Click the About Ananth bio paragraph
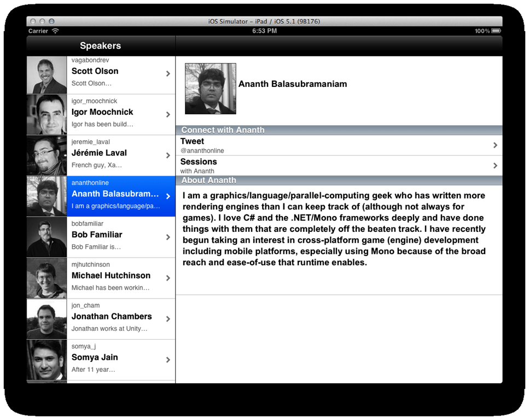 click(334, 229)
